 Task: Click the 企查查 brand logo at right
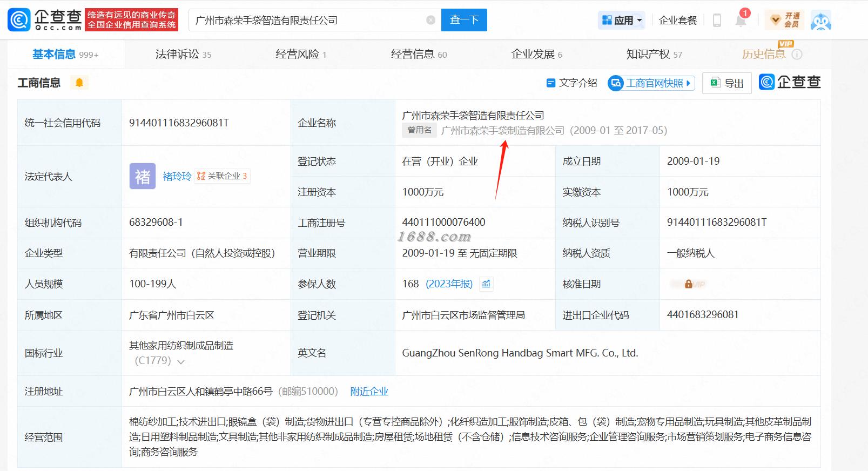pos(790,82)
